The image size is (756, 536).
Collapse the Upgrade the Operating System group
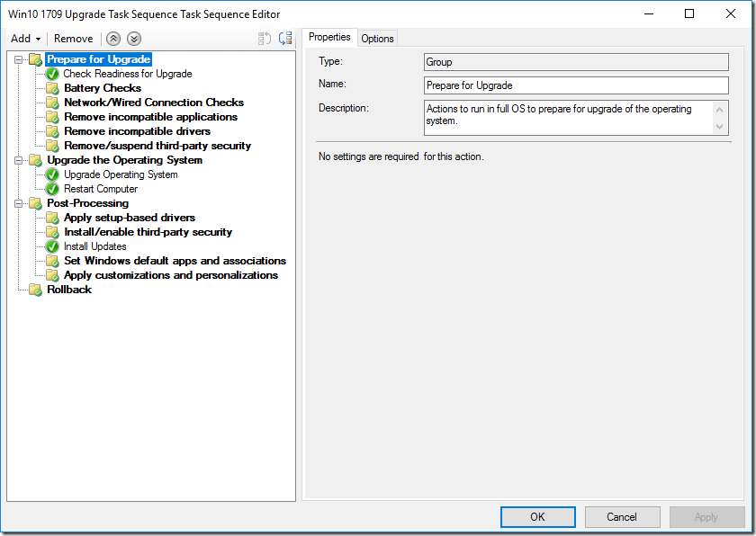[x=19, y=160]
